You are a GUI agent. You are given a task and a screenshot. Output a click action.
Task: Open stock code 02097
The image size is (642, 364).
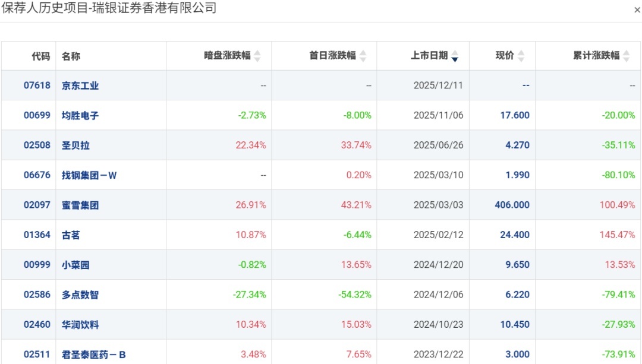(37, 205)
